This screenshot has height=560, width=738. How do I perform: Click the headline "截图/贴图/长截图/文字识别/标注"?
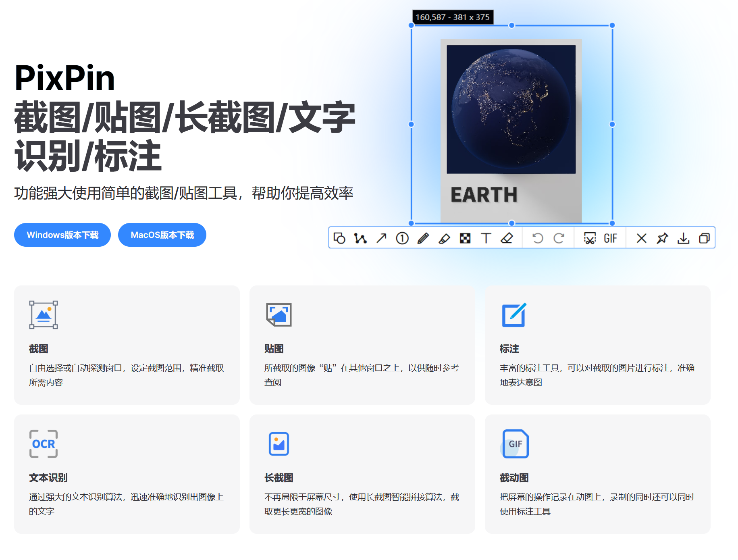[x=185, y=136]
